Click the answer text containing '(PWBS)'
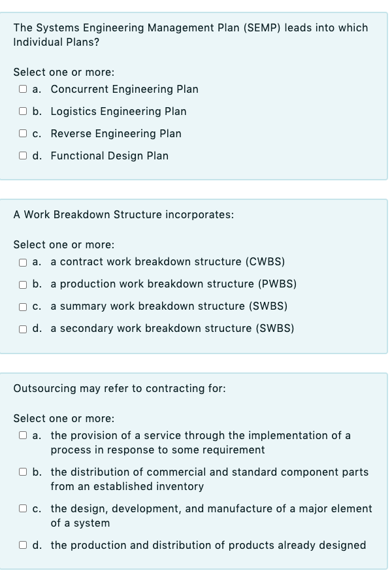Image resolution: width=392 pixels, height=575 pixels. click(x=174, y=284)
